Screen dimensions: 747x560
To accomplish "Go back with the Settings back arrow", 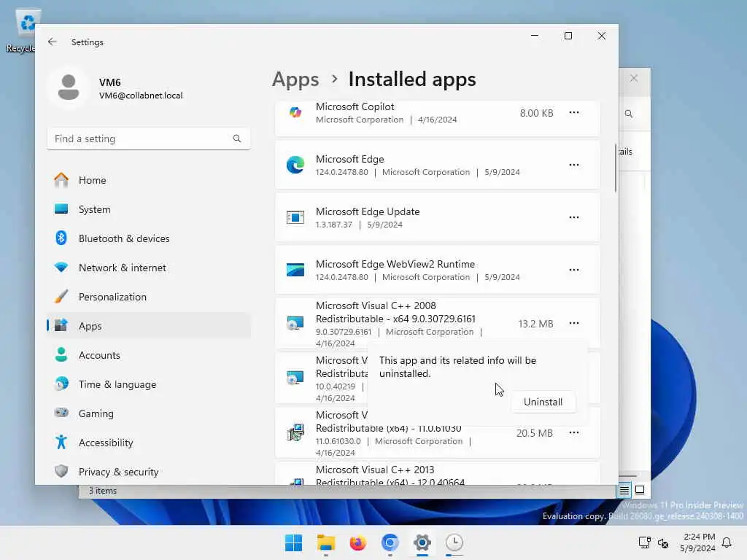I will click(x=53, y=42).
